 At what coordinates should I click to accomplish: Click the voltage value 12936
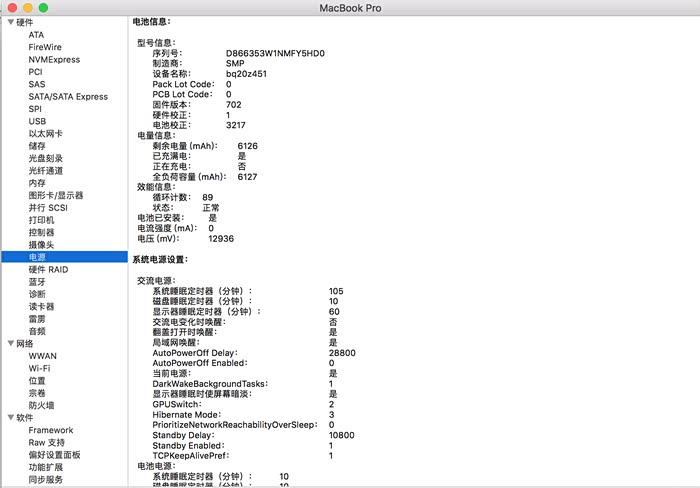click(221, 238)
